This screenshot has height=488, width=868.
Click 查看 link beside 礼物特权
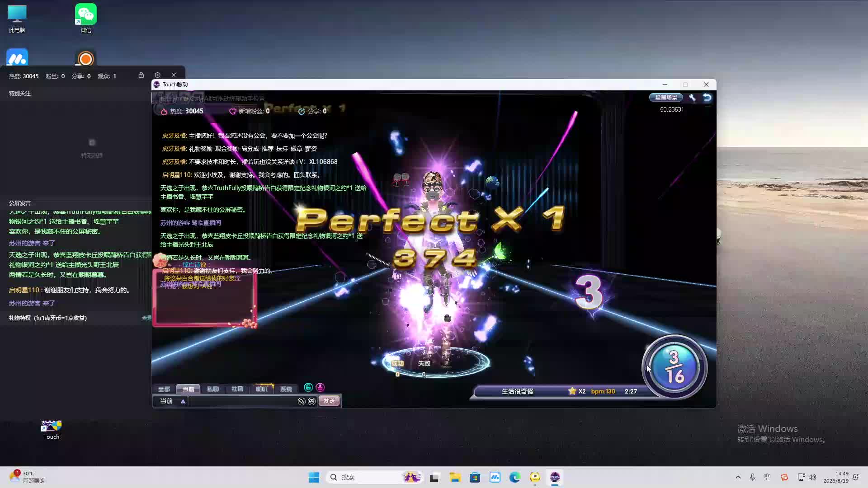(146, 318)
